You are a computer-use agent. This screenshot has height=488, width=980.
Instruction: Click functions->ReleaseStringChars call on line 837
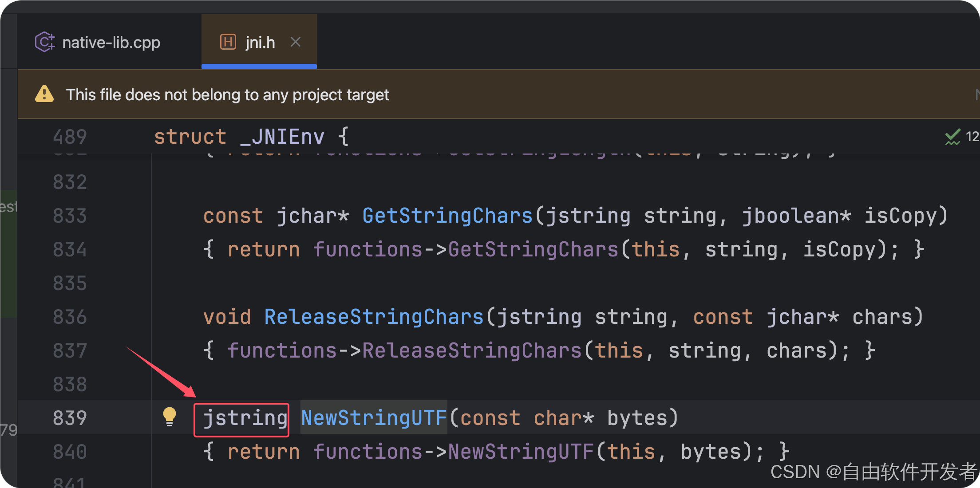(404, 350)
